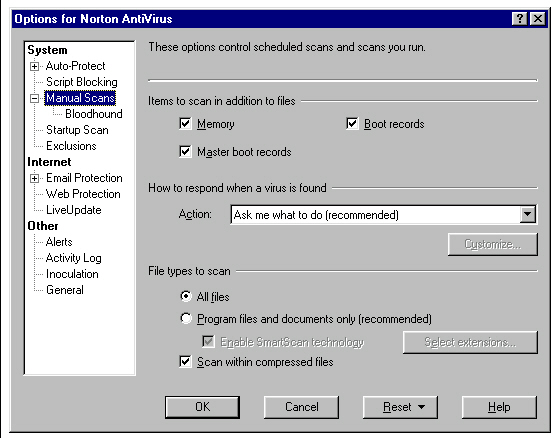557x438 pixels.
Task: Click the Select extensions button
Action: [x=470, y=342]
